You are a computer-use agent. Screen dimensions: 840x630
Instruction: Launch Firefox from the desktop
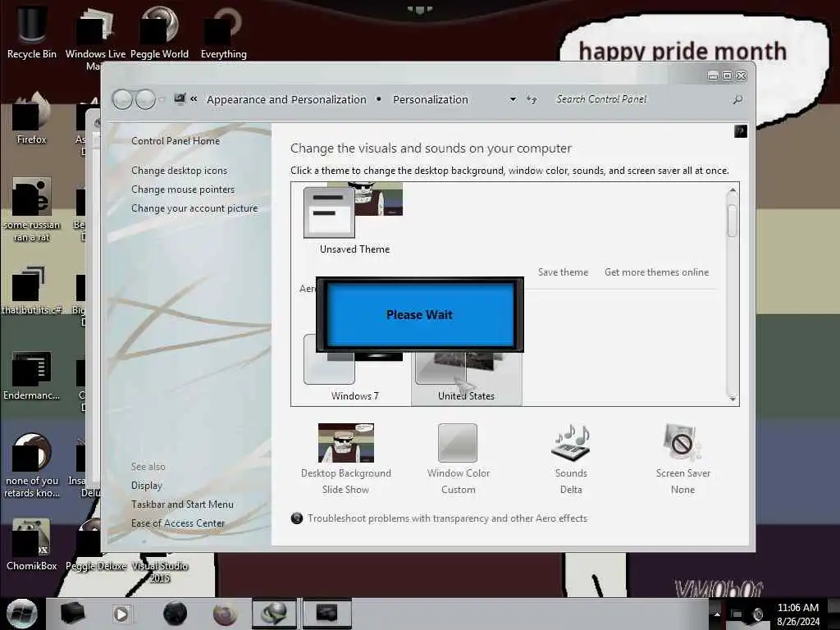31,119
